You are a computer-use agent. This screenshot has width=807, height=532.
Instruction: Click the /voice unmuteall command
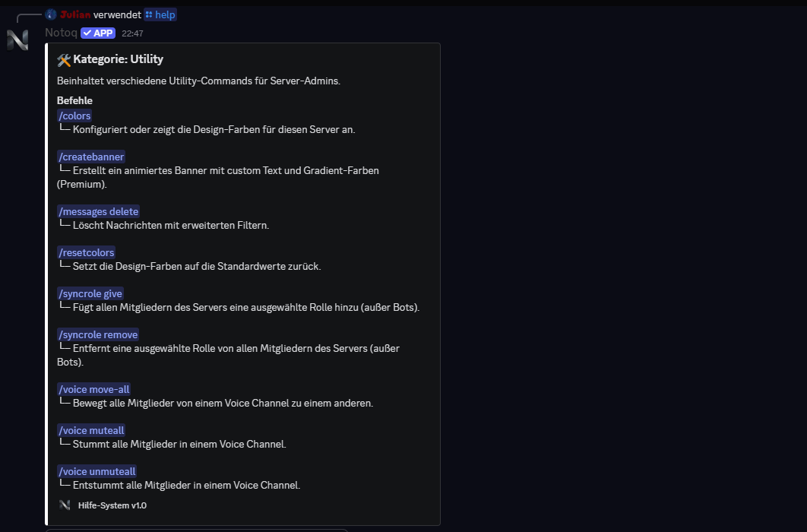[x=97, y=471]
